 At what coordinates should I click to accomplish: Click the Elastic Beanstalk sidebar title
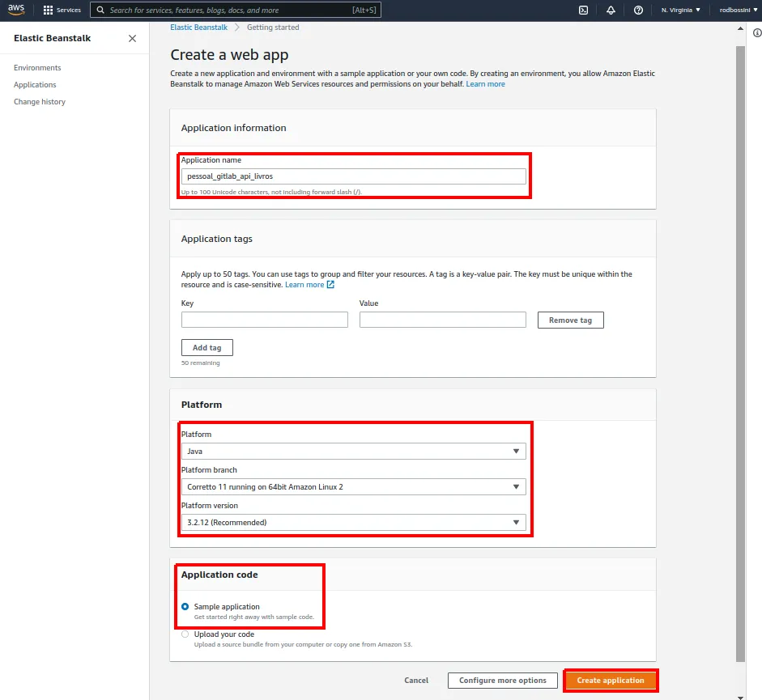[x=52, y=38]
